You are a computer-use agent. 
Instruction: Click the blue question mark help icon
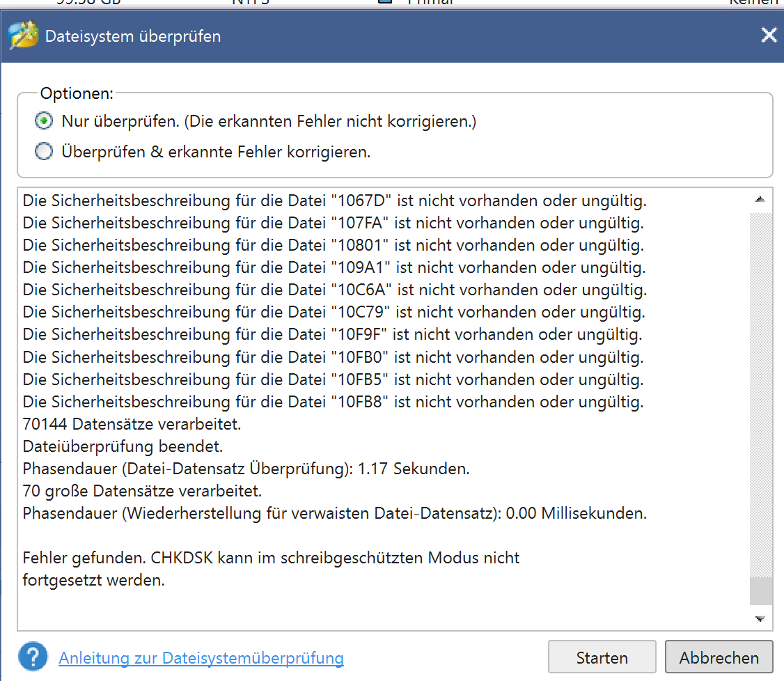tap(33, 657)
